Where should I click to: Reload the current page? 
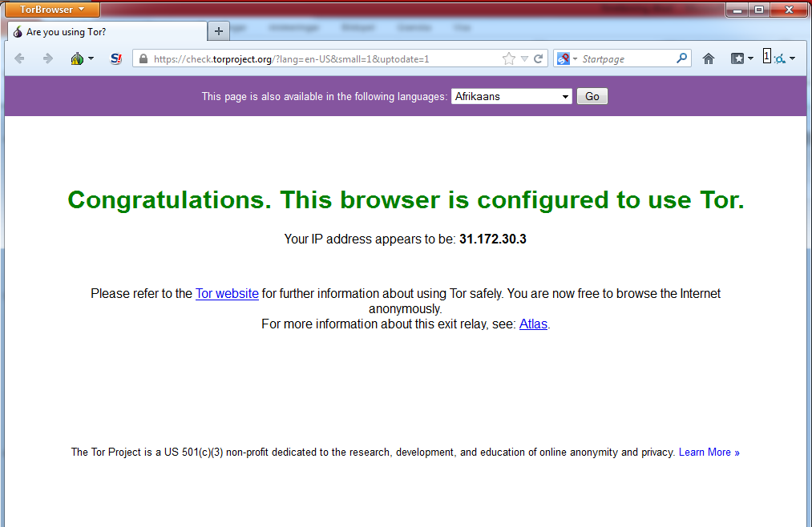pyautogui.click(x=539, y=58)
